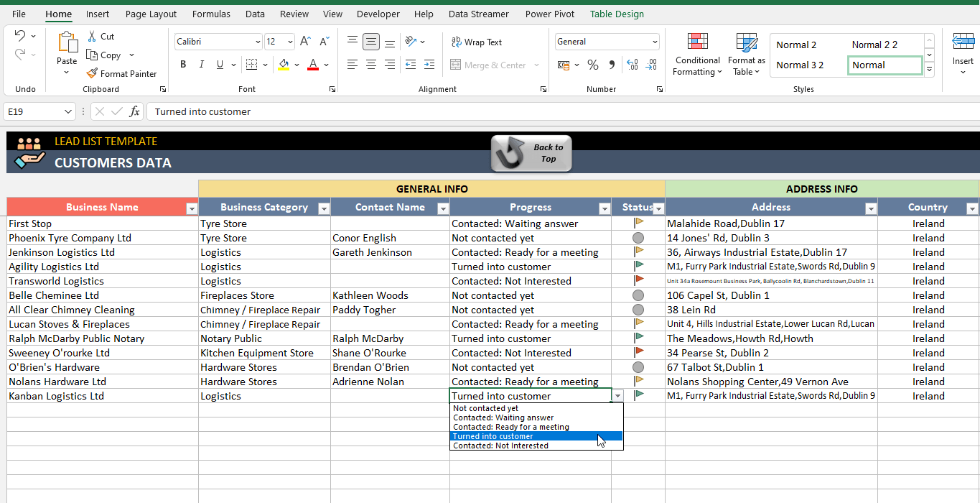The height and width of the screenshot is (503, 980).
Task: Open the font name Calibri dropdown
Action: pyautogui.click(x=258, y=42)
